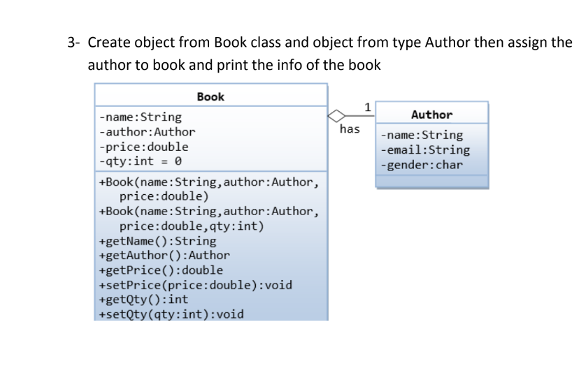The height and width of the screenshot is (373, 588).
Task: Select the '-author:Author' attribute line
Action: click(x=147, y=132)
